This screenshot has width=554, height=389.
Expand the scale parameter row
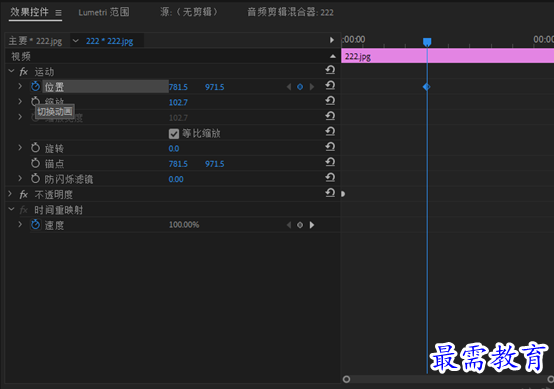(20, 101)
